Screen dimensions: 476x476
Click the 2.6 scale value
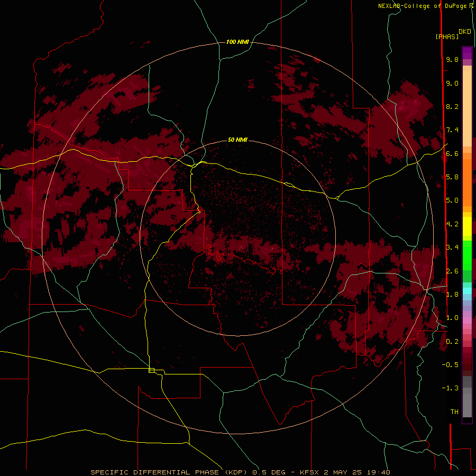[x=452, y=271]
